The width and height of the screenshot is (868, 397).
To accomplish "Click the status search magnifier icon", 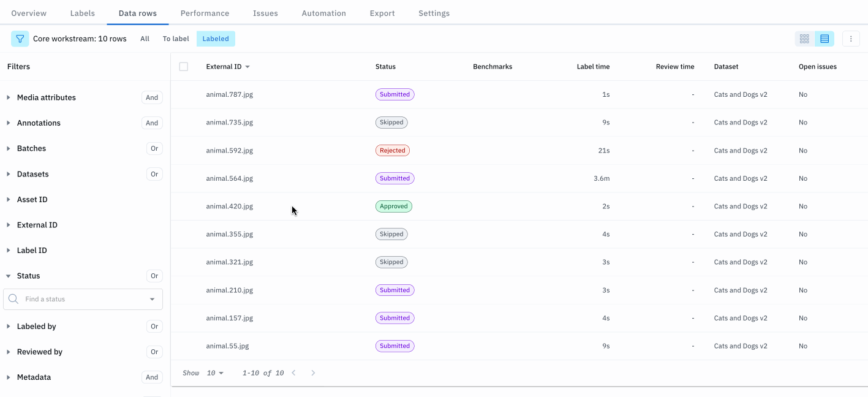I will pos(13,299).
